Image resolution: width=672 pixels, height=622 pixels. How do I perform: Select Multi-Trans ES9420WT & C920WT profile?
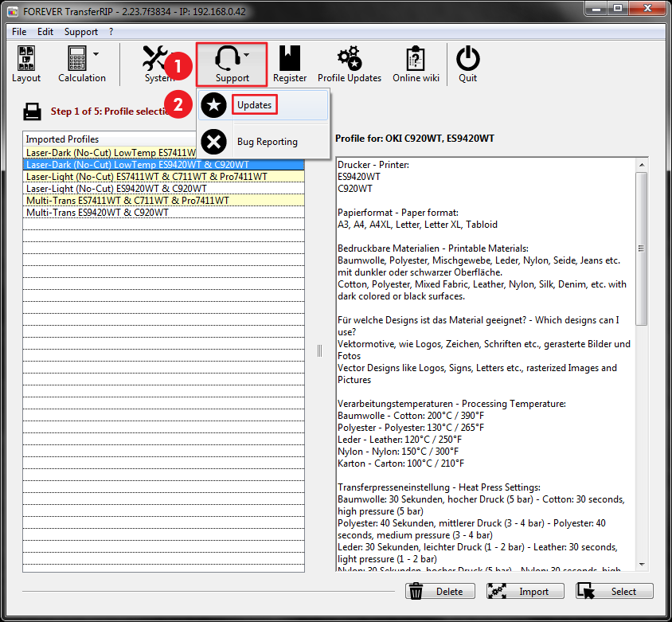click(x=164, y=213)
